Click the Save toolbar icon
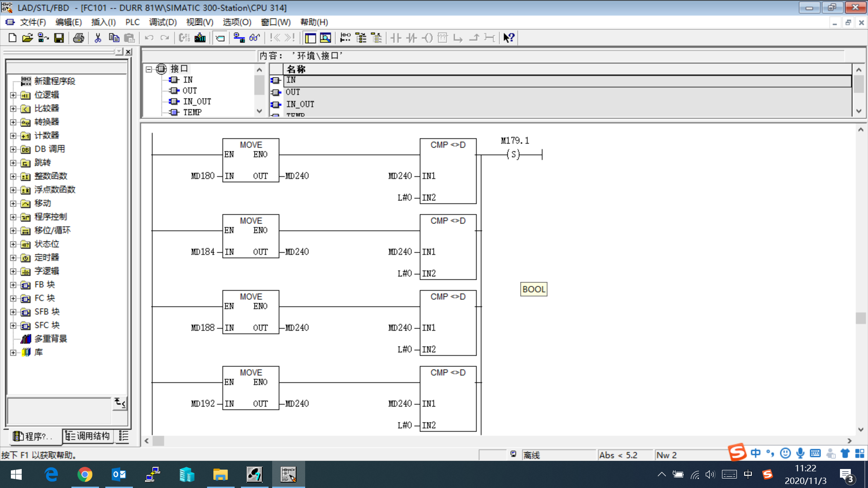The image size is (868, 488). coord(59,38)
